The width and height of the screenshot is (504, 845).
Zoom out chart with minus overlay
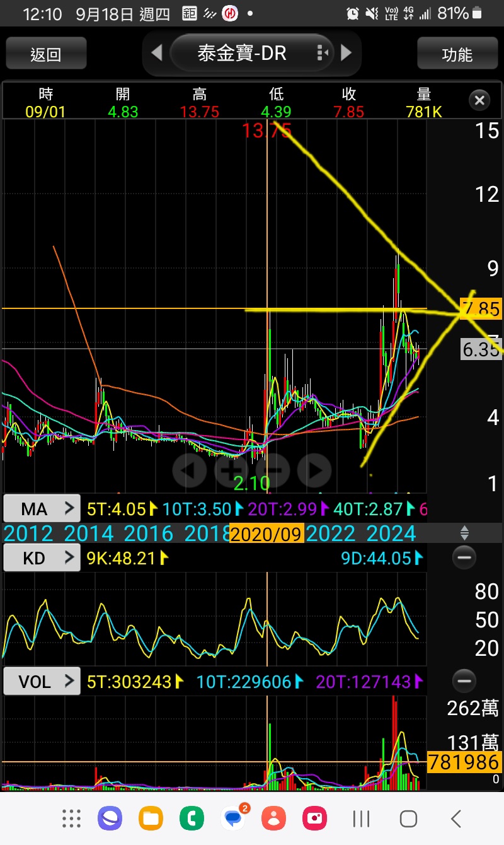click(x=273, y=469)
